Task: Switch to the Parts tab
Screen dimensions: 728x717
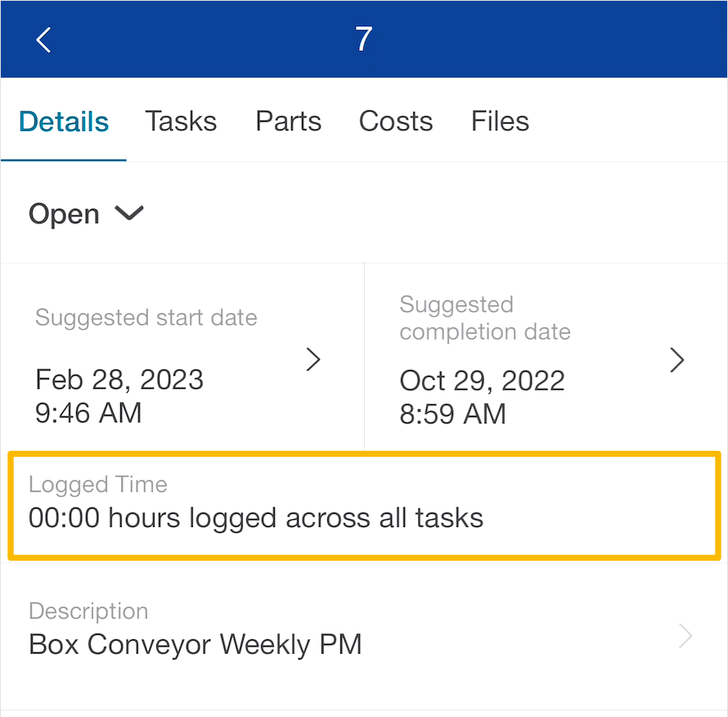Action: click(x=288, y=122)
